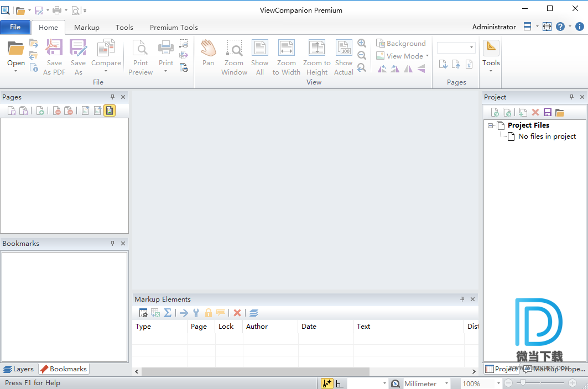Click the Compare documents icon

coord(106,49)
